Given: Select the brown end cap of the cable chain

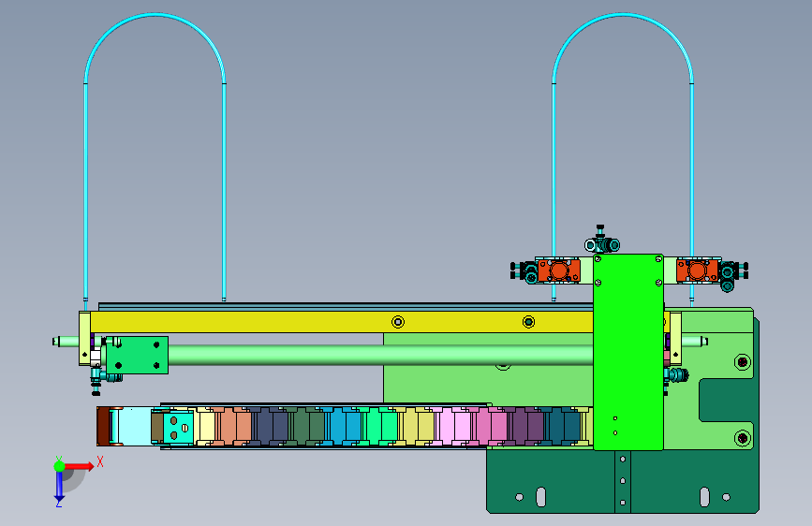Looking at the screenshot, I should (x=103, y=426).
